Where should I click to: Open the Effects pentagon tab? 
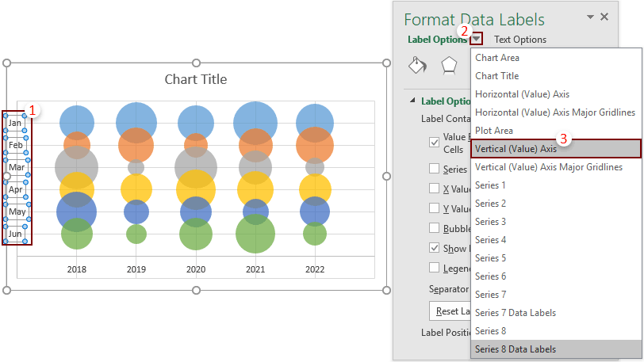pos(449,65)
